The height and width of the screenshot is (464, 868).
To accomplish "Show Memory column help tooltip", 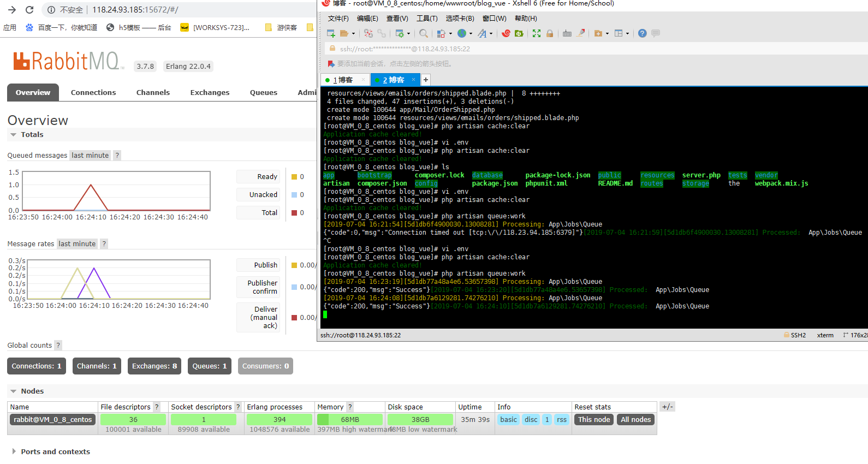I will coord(350,407).
